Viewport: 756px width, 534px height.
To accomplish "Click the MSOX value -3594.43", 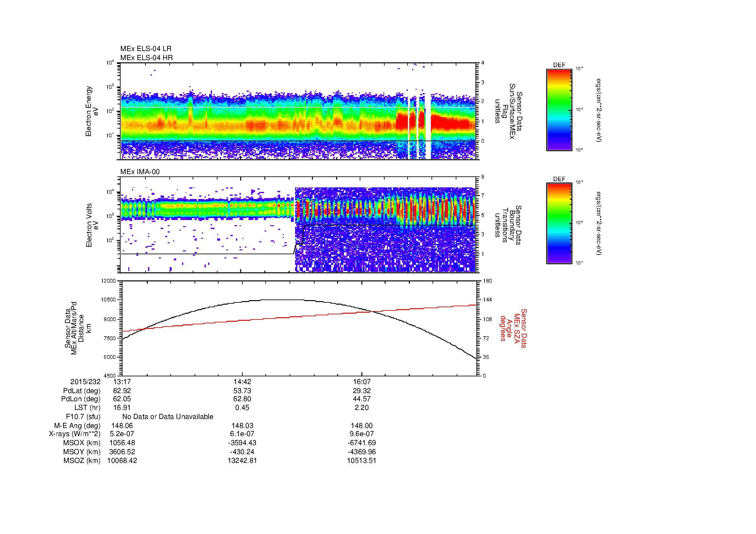I will point(242,443).
